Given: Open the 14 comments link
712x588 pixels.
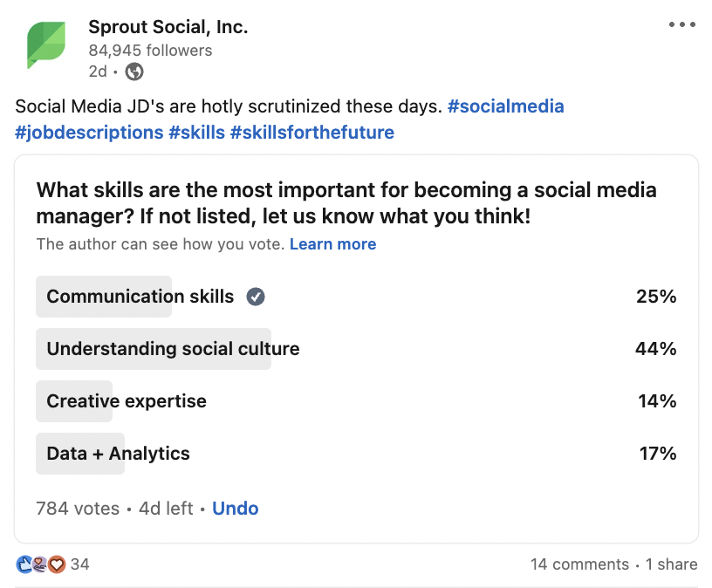Looking at the screenshot, I should pos(579,564).
